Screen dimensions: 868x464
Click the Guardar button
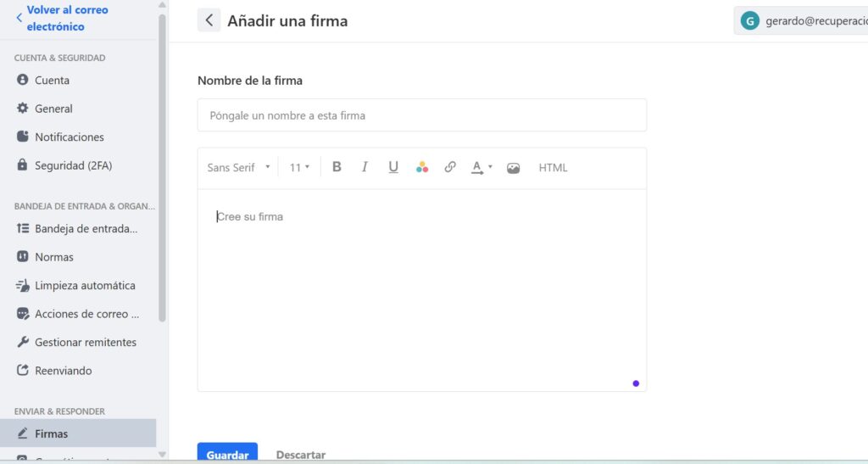tap(227, 454)
